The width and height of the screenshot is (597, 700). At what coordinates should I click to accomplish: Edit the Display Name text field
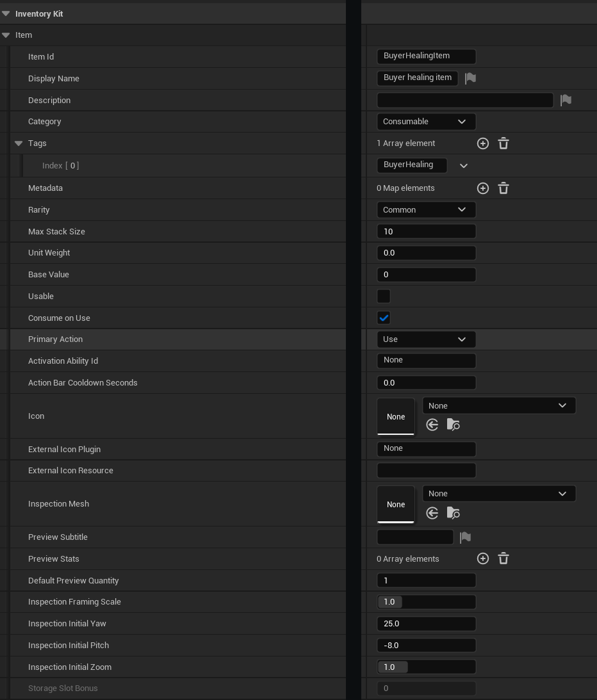417,78
